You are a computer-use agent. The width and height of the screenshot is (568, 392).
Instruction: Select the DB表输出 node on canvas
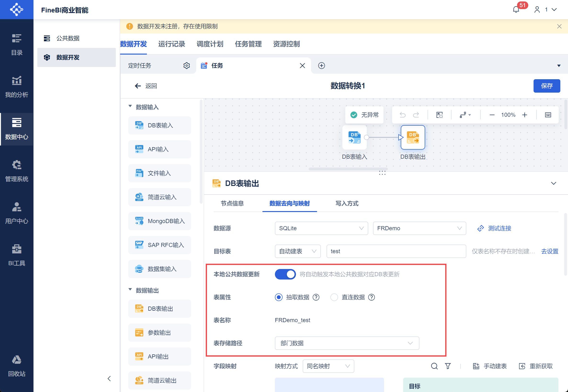412,138
